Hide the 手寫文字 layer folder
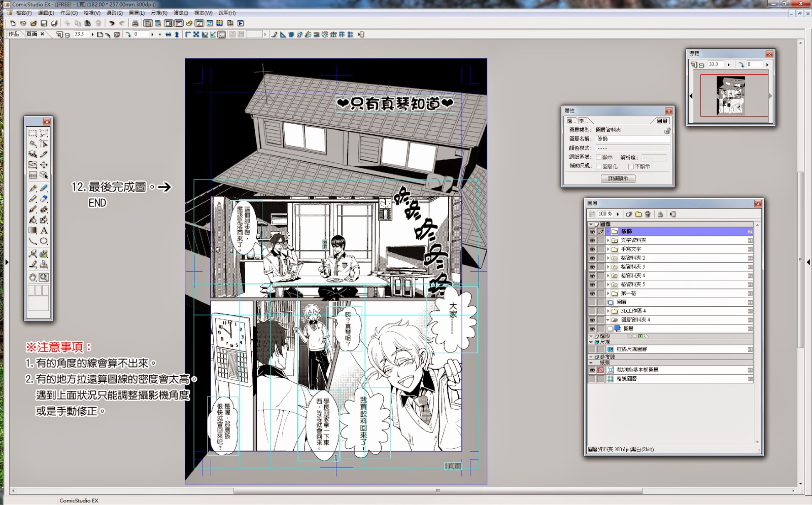Screen dimensions: 812x505 592,249
